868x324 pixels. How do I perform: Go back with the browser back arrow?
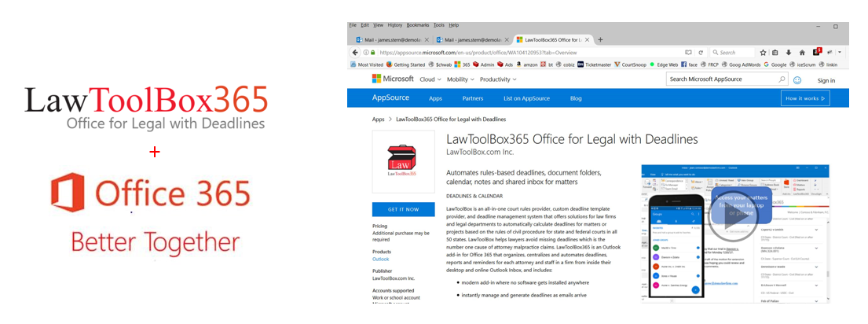click(355, 53)
